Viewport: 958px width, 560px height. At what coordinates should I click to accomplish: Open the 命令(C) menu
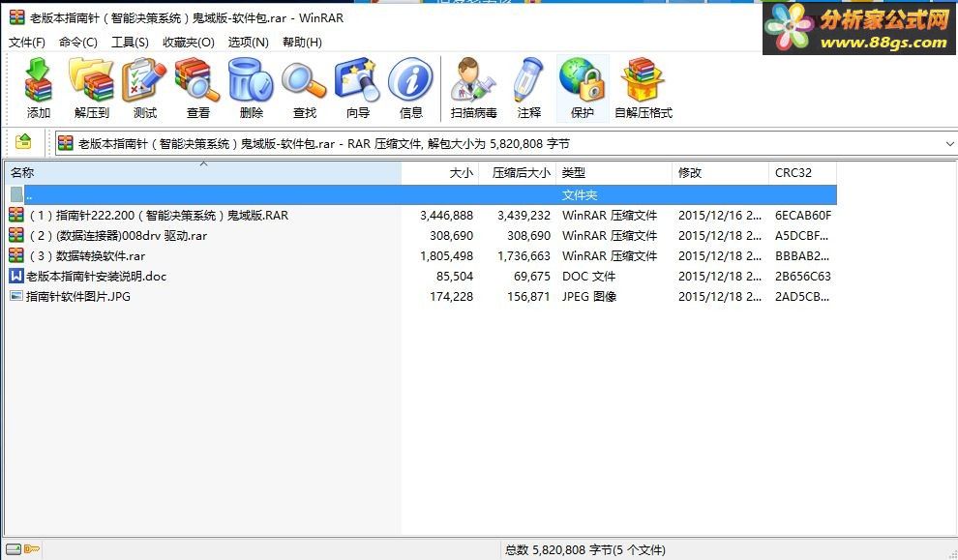click(x=78, y=43)
